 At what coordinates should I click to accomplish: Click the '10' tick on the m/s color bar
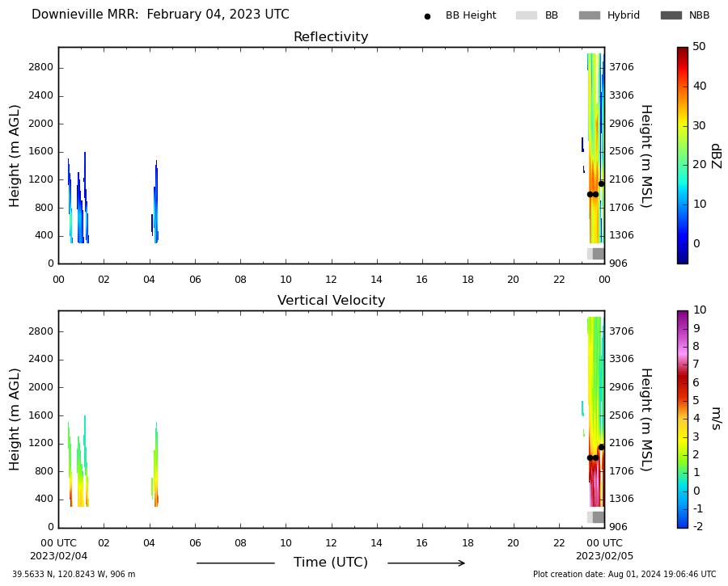click(x=699, y=310)
